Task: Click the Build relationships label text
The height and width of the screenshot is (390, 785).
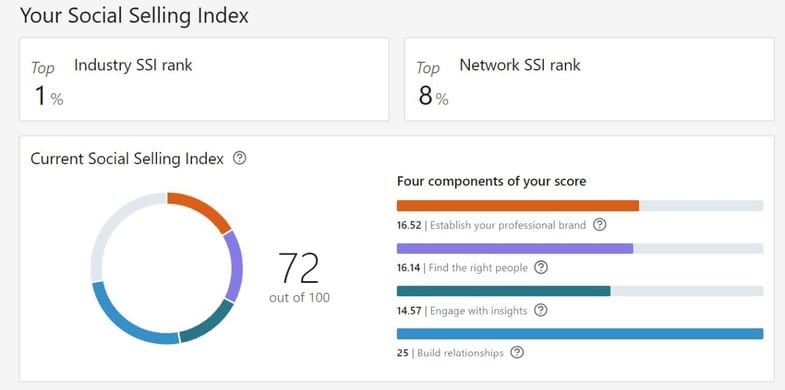Action: (460, 353)
